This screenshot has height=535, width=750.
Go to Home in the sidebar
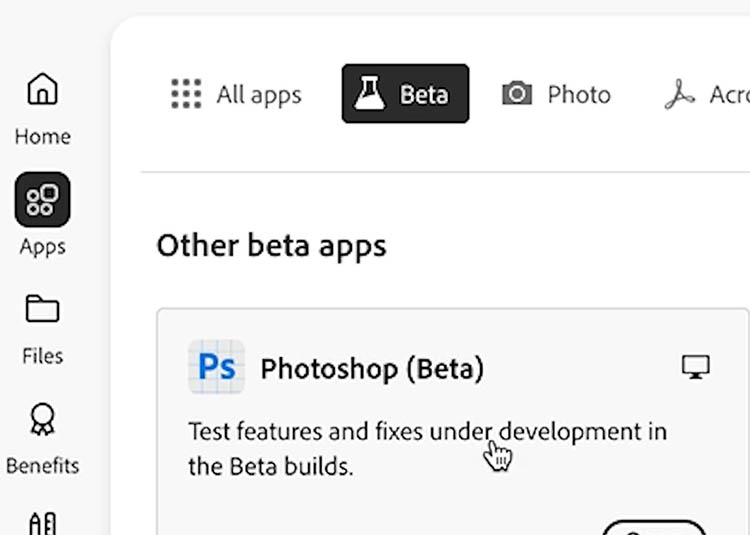click(x=42, y=90)
